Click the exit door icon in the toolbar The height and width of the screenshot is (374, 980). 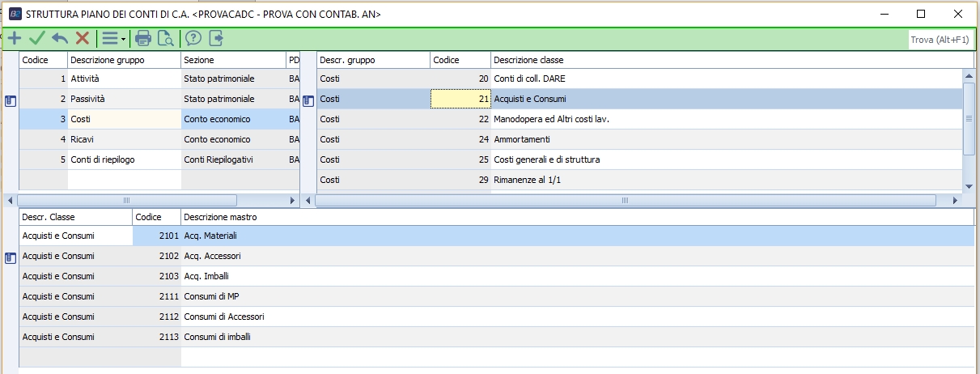click(216, 38)
